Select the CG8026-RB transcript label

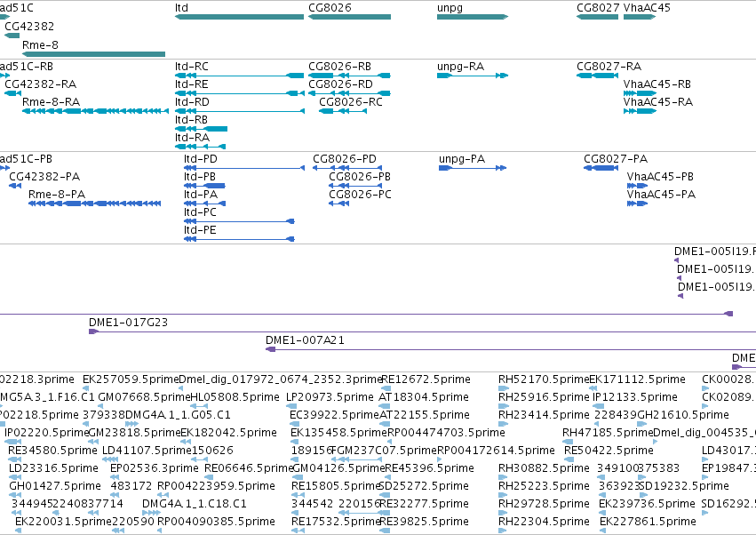[x=340, y=66]
